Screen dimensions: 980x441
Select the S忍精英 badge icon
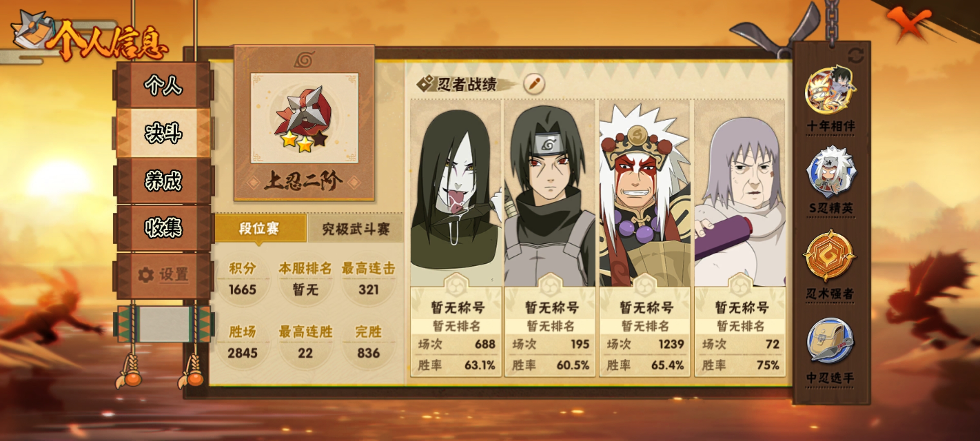click(x=831, y=173)
